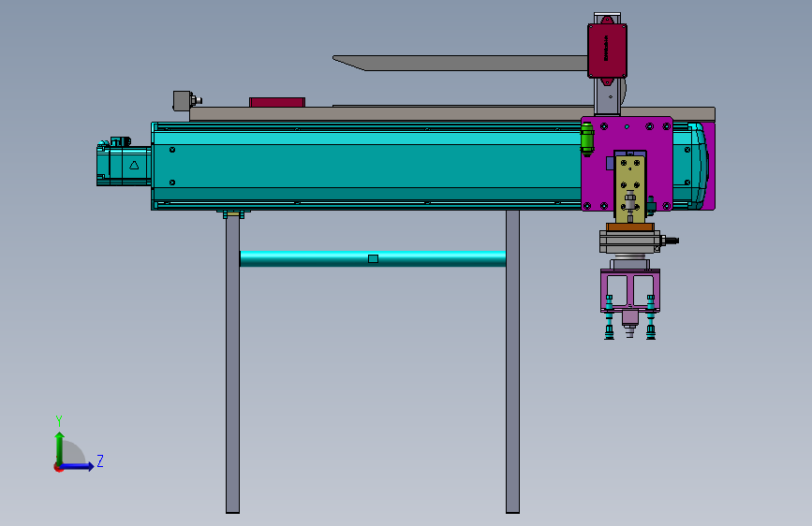Select the long teal linear actuator body

(x=366, y=166)
